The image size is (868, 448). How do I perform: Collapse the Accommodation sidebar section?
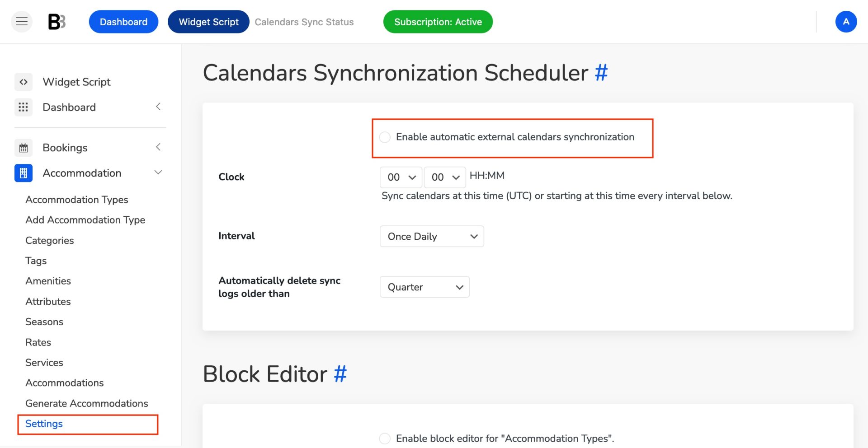point(158,172)
